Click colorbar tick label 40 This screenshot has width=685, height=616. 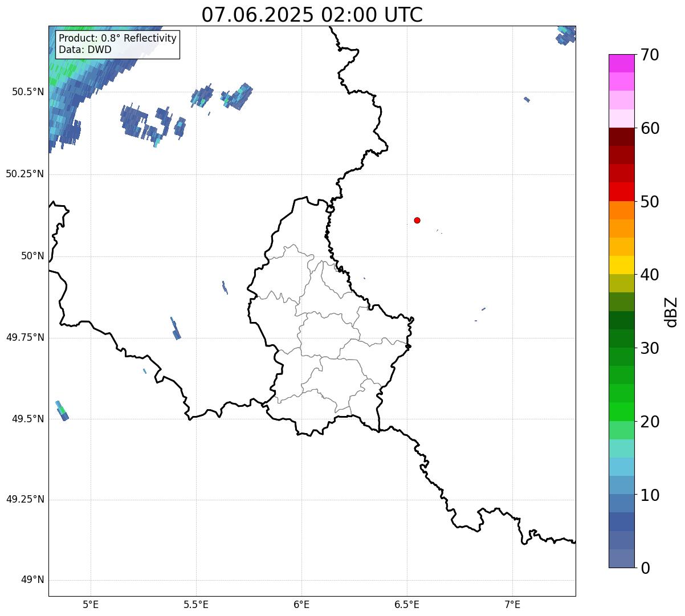[650, 275]
